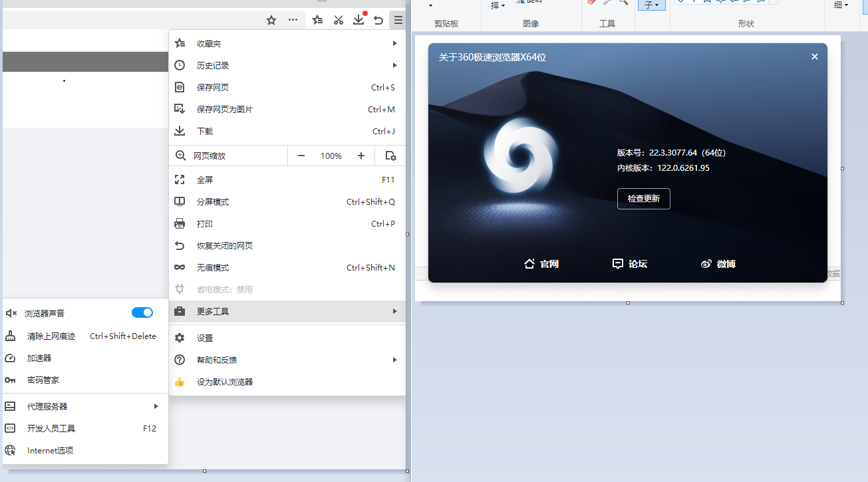Select 清除上网痕迹 entry
The image size is (868, 482).
(x=84, y=336)
